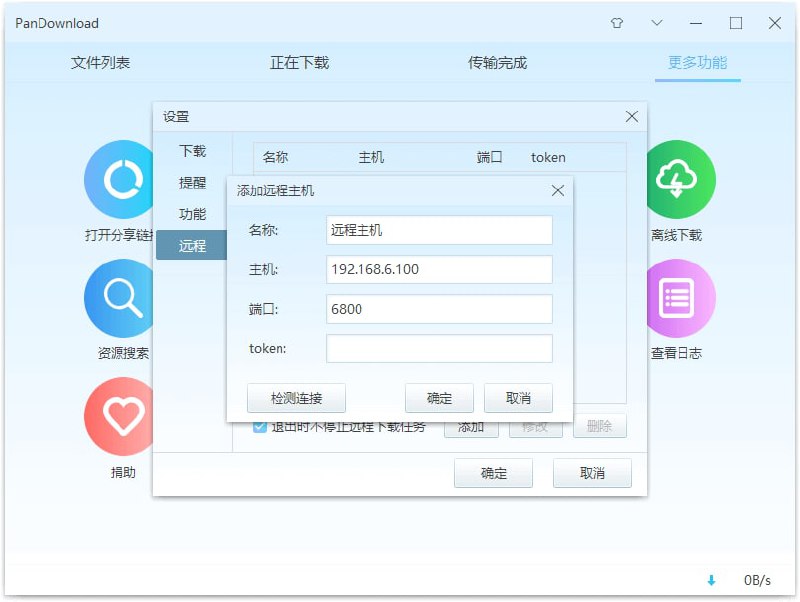Click the 端口 column header
Image resolution: width=800 pixels, height=602 pixels.
pyautogui.click(x=489, y=157)
